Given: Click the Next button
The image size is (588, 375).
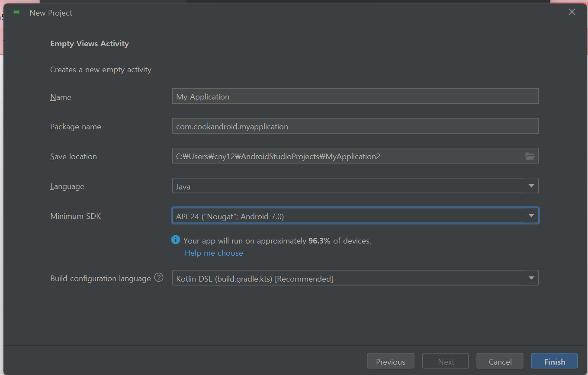Looking at the screenshot, I should tap(446, 361).
